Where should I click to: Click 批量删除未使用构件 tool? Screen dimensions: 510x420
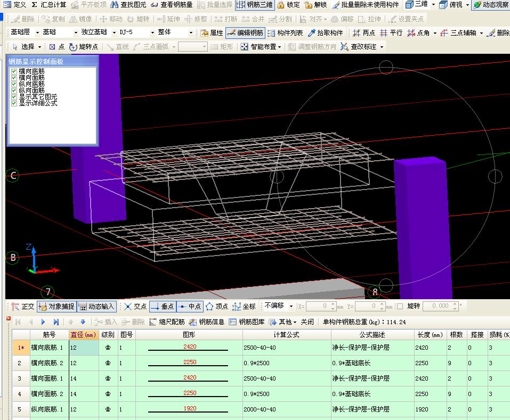[x=365, y=5]
